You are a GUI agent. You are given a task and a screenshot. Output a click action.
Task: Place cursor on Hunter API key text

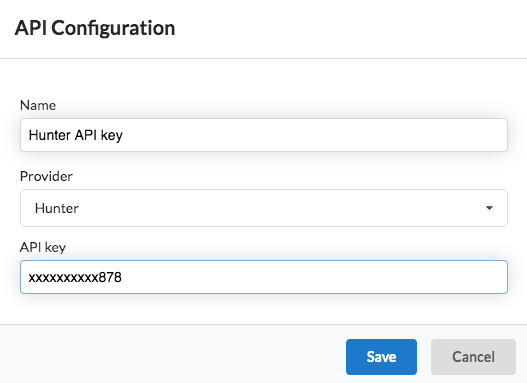tap(76, 135)
